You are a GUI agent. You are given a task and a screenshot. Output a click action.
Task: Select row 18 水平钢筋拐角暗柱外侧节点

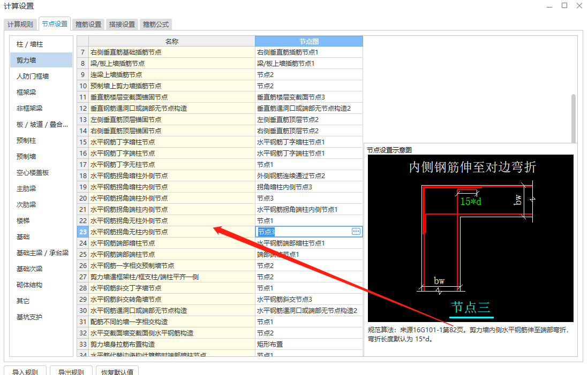(x=220, y=176)
